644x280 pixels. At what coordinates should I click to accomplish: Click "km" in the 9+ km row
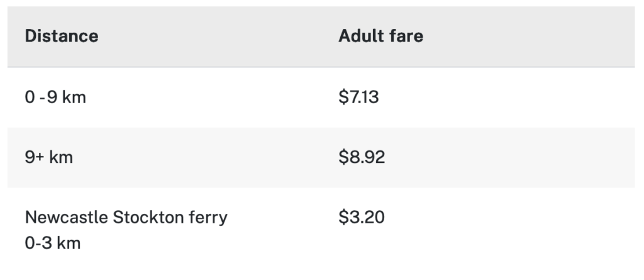click(61, 157)
